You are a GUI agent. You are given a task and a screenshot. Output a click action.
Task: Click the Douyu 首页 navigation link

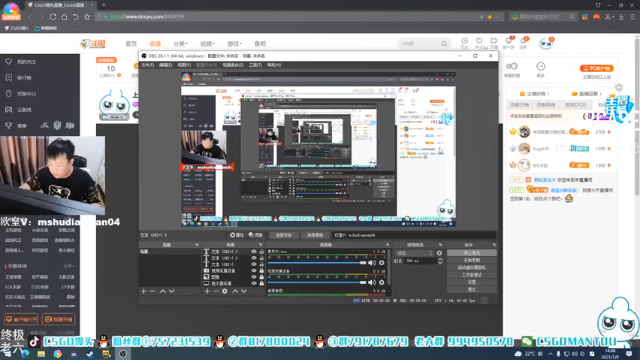tap(131, 44)
